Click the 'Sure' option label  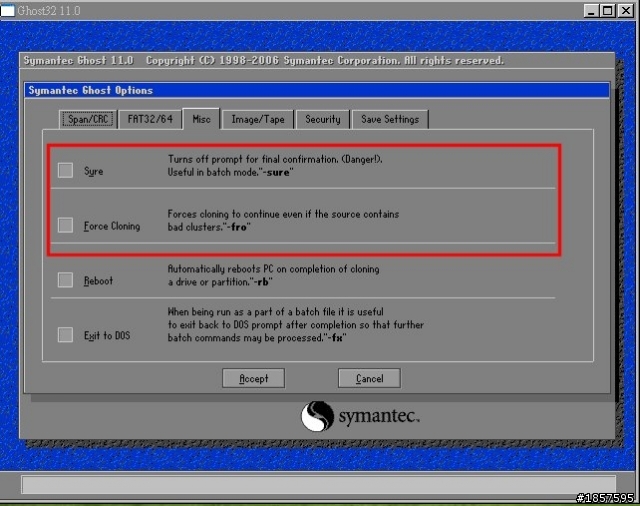(x=93, y=171)
